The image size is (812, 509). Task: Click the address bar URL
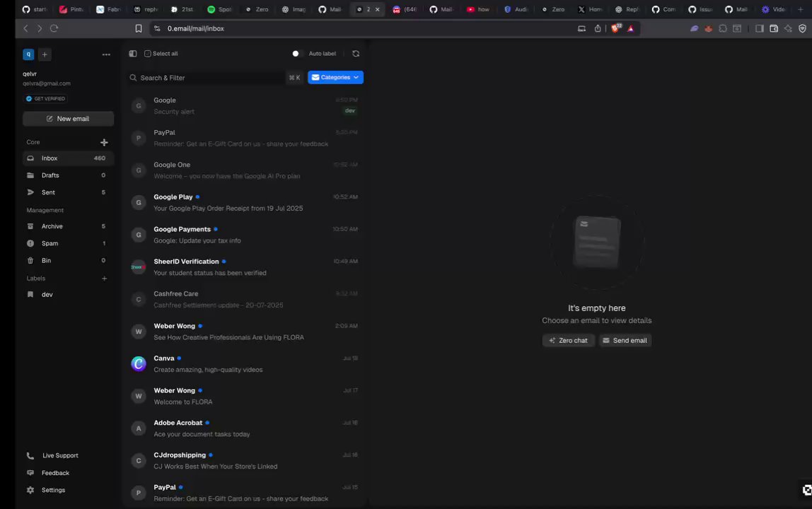(196, 28)
